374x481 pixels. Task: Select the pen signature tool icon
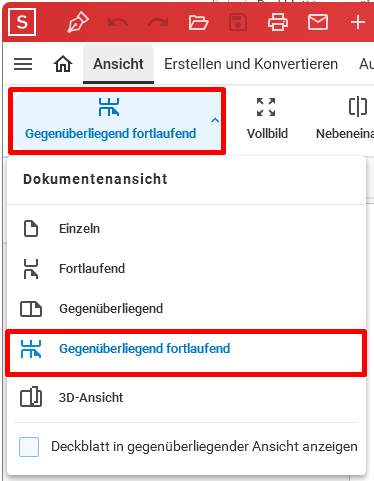point(78,22)
